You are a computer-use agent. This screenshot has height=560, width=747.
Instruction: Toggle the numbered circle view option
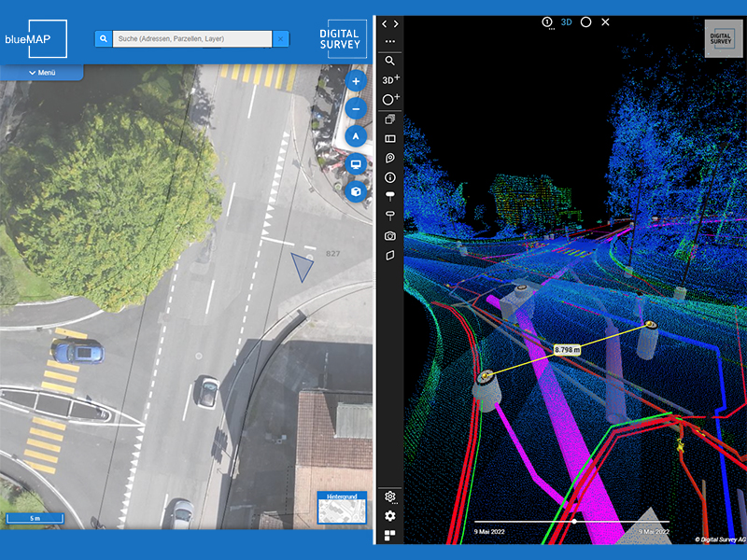tap(548, 21)
